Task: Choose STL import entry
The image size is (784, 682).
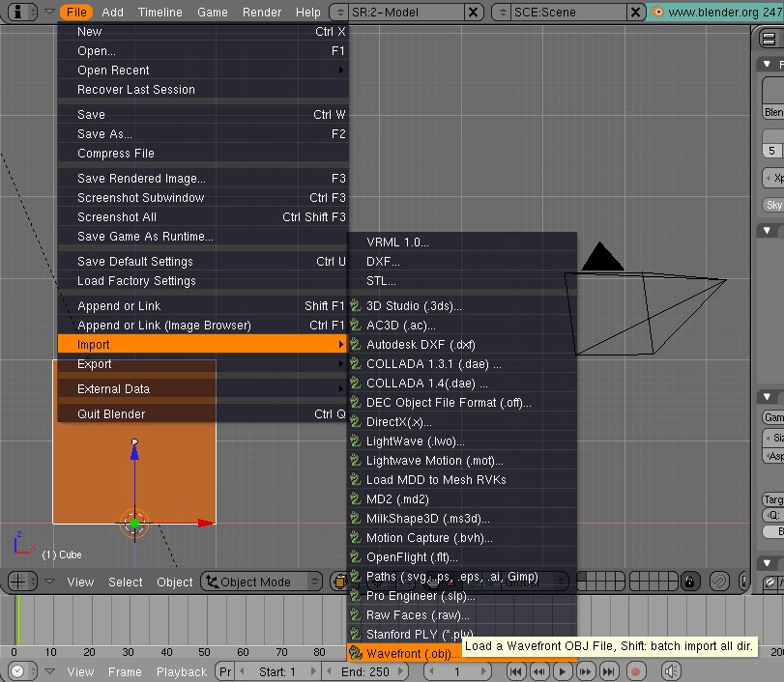Action: [461, 281]
